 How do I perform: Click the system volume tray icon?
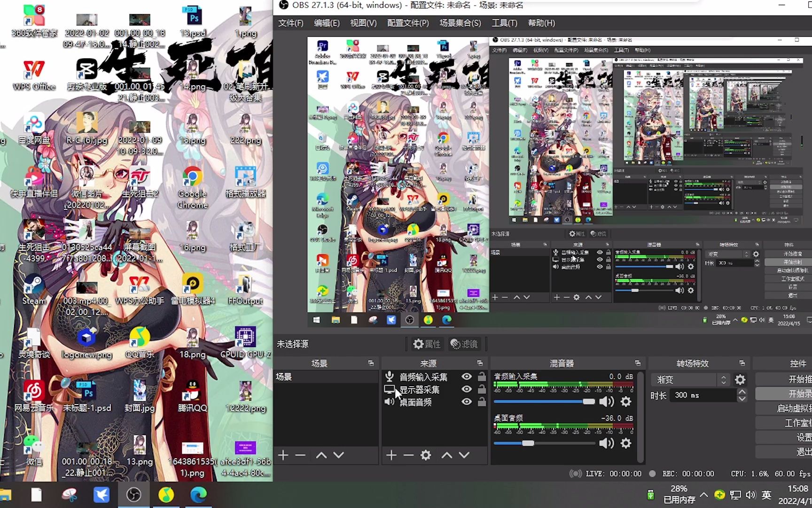coord(750,495)
